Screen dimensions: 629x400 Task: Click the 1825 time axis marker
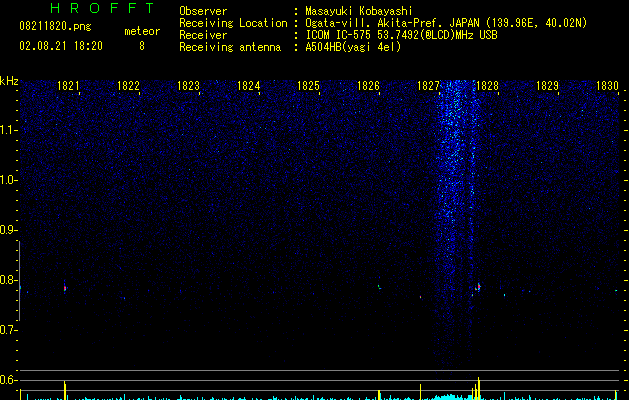[x=308, y=86]
